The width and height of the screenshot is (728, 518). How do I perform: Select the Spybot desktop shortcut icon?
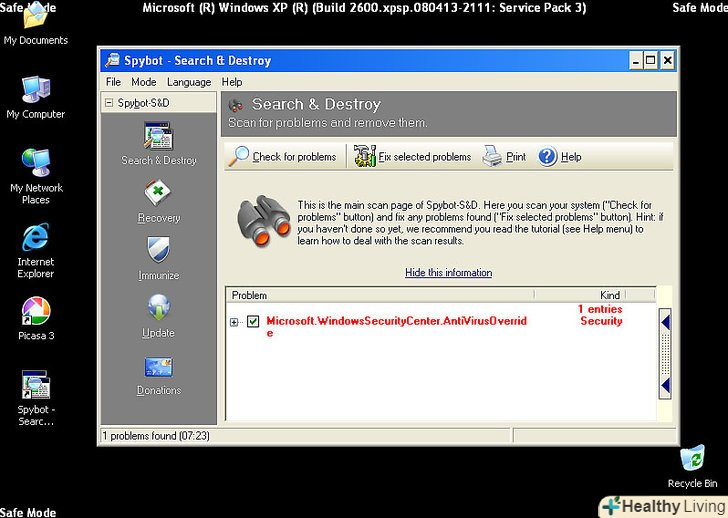click(36, 385)
